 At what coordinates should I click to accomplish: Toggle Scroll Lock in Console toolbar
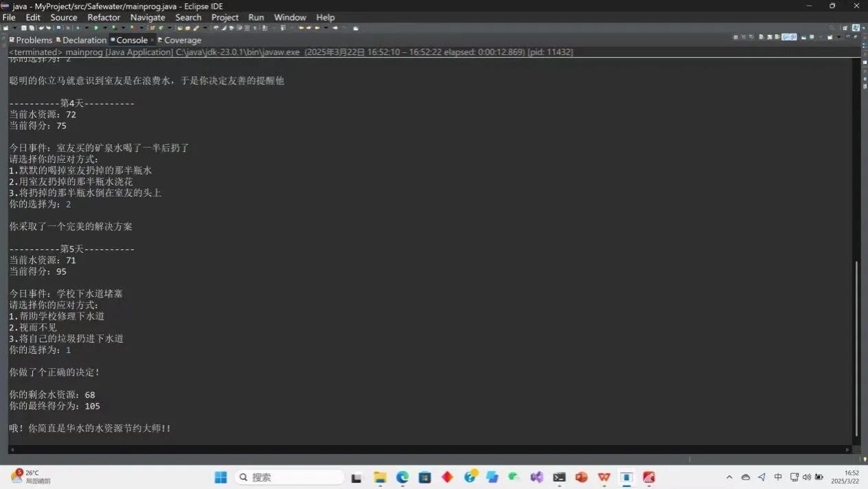(769, 37)
